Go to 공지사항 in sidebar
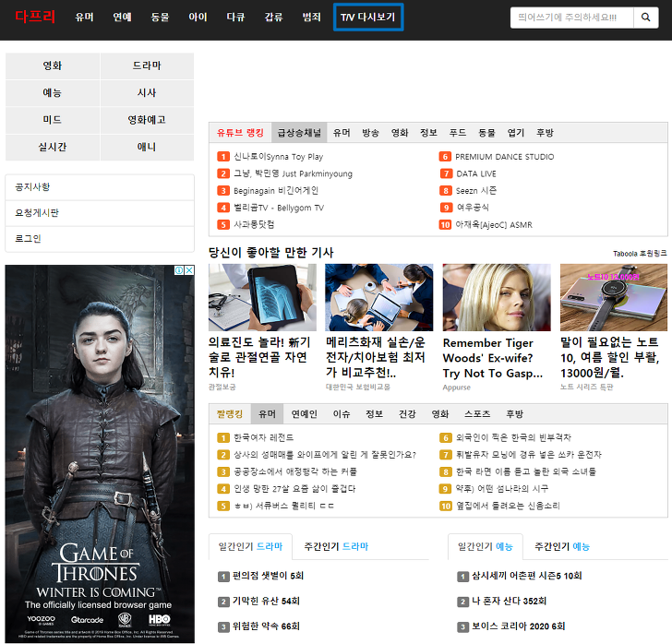This screenshot has height=644, width=672. pyautogui.click(x=100, y=187)
